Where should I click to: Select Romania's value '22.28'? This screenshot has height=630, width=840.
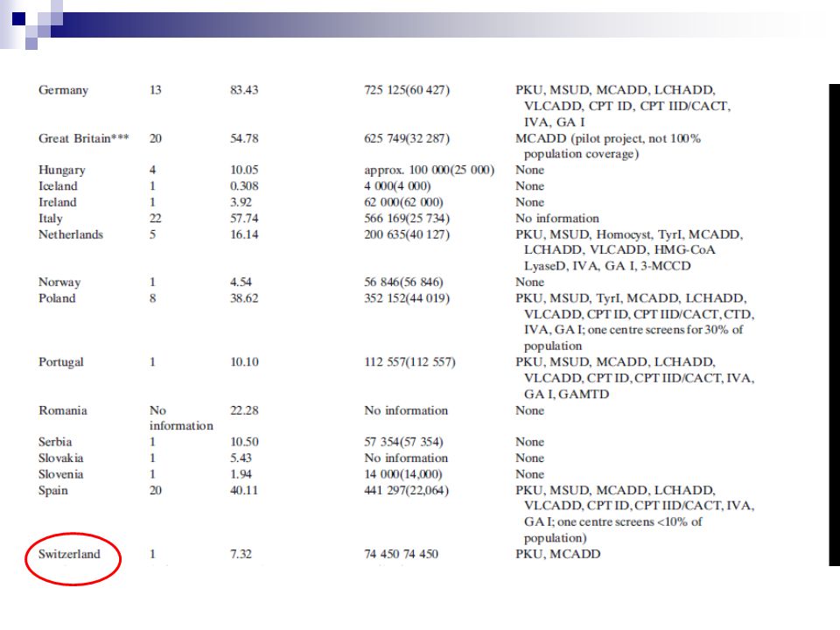pyautogui.click(x=244, y=410)
